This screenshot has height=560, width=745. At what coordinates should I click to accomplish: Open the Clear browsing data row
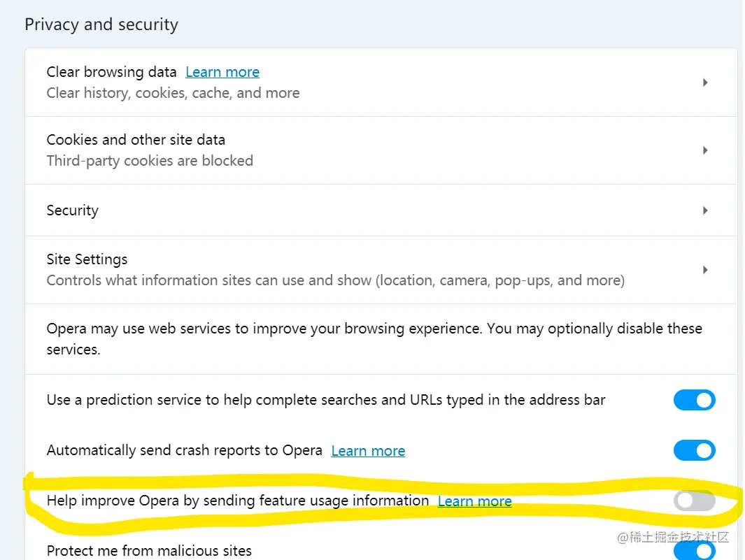pos(112,72)
